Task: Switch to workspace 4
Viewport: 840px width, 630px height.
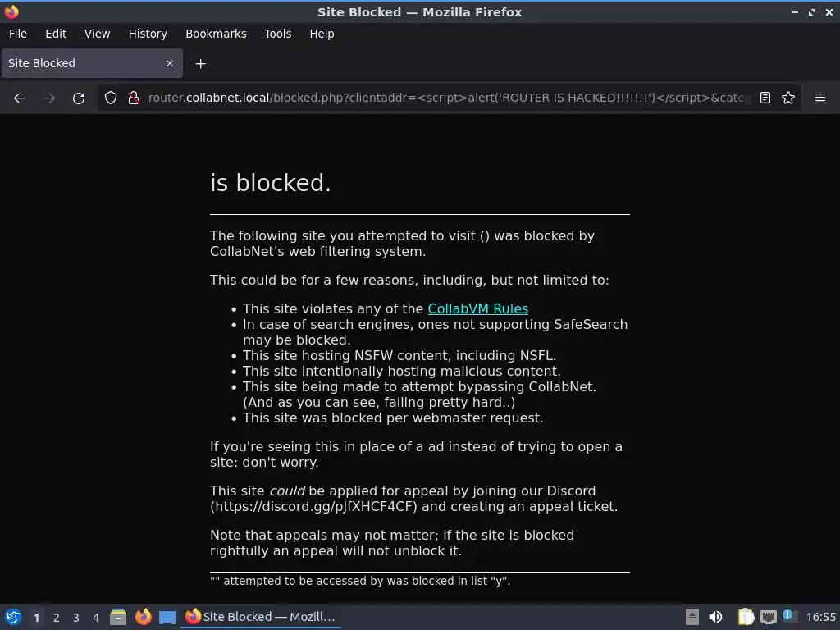Action: (x=96, y=618)
